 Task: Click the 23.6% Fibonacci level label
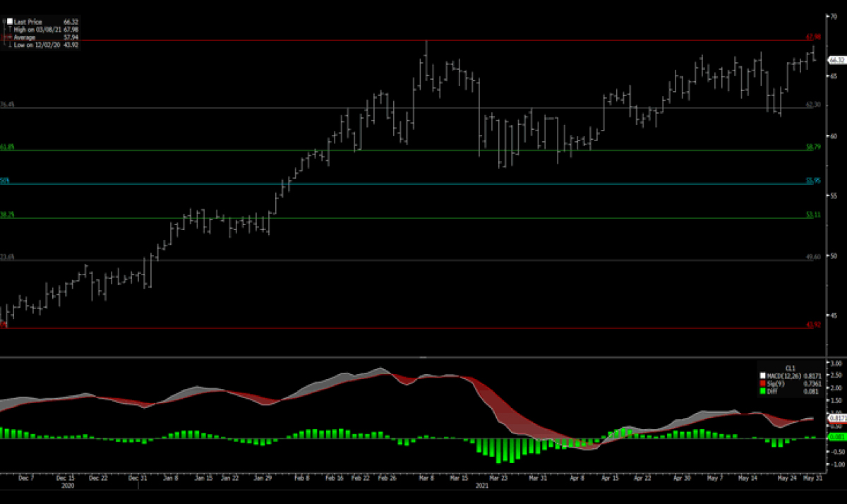[x=7, y=258]
